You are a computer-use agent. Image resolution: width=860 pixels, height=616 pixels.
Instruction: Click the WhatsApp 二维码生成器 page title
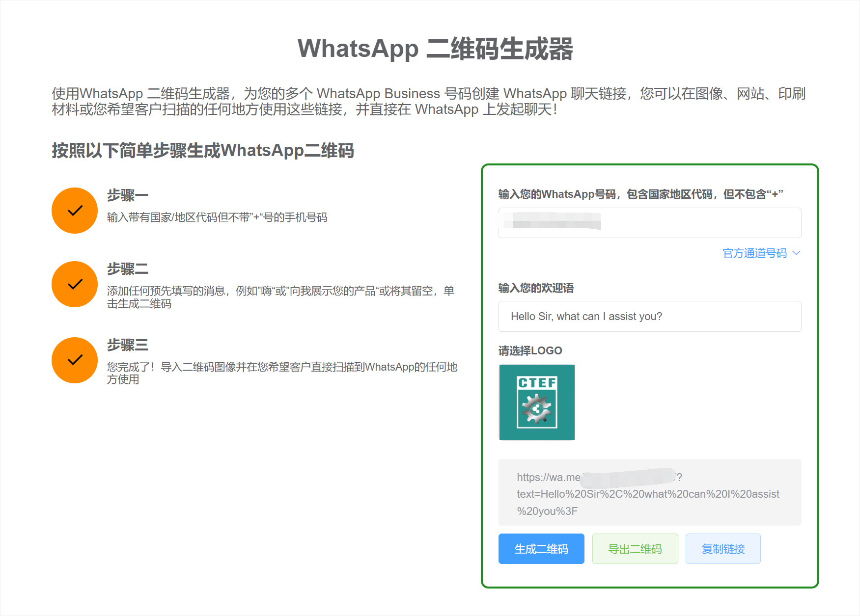pyautogui.click(x=435, y=49)
